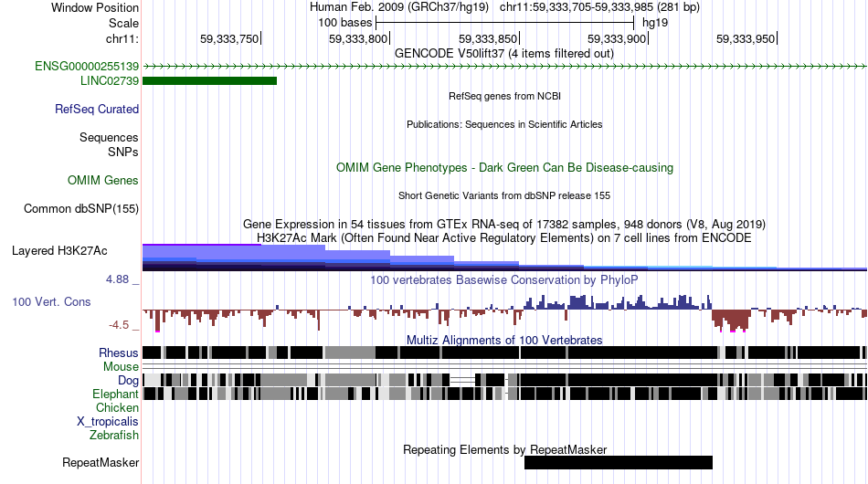
Task: Click the X_tropicalis alignment row label
Action: pos(108,422)
